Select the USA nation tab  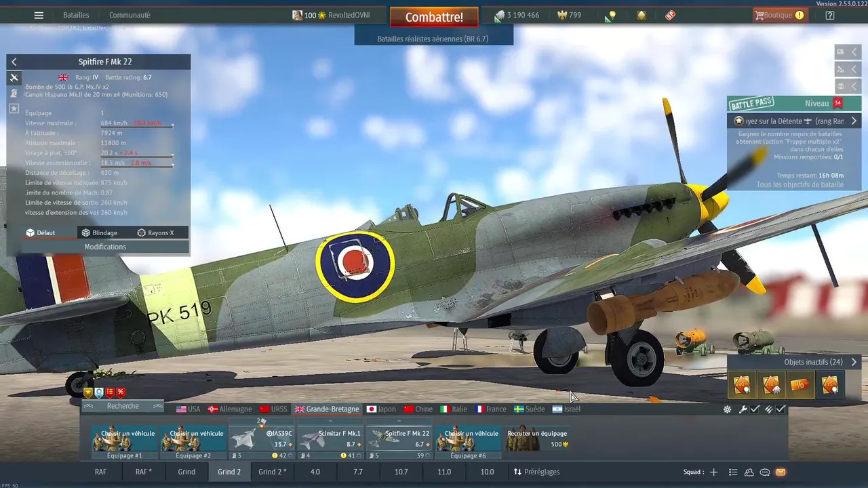click(189, 409)
